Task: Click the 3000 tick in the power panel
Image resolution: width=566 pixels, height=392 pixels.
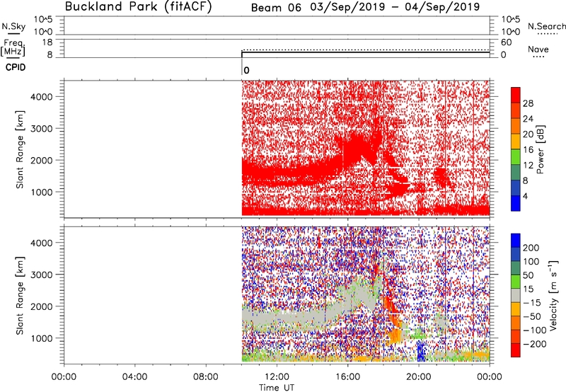Action: click(x=42, y=129)
